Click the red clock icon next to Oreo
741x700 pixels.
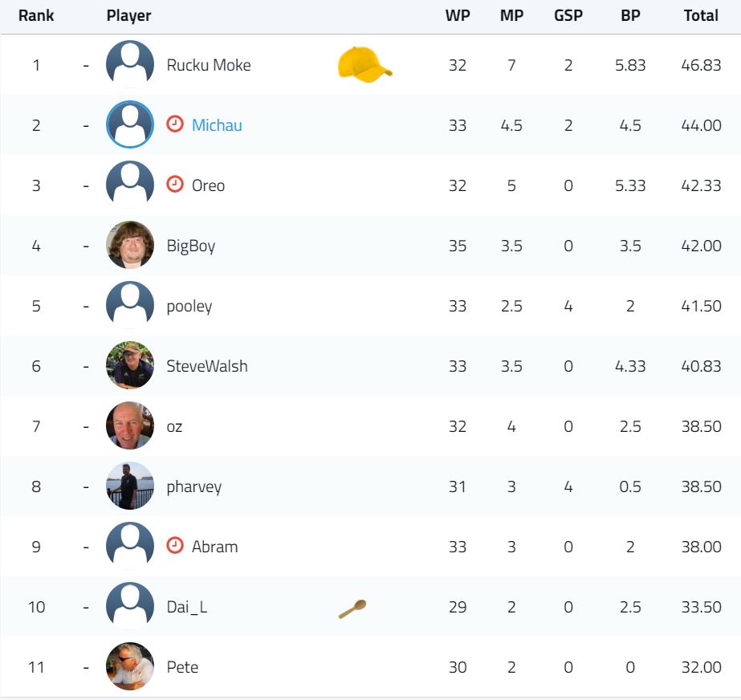point(175,184)
